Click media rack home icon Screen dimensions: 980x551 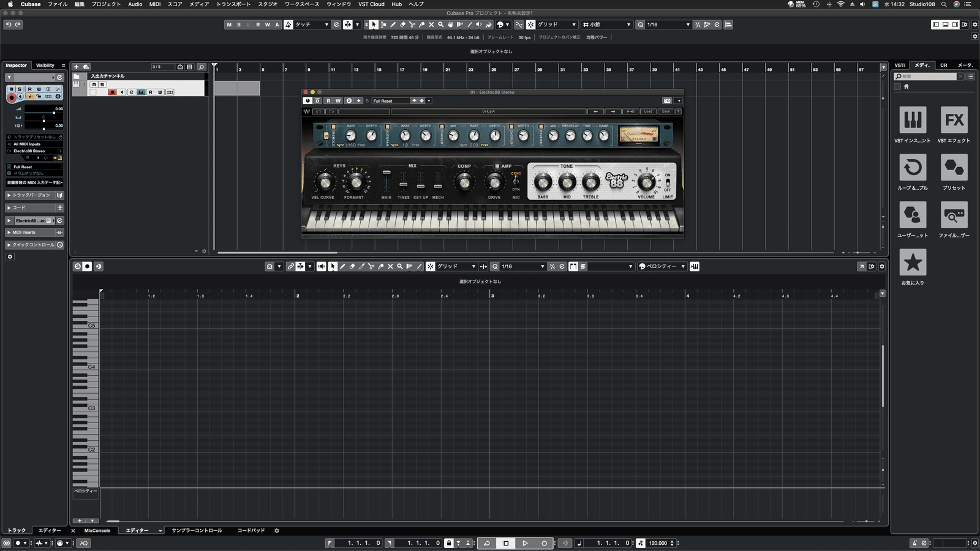[x=907, y=86]
